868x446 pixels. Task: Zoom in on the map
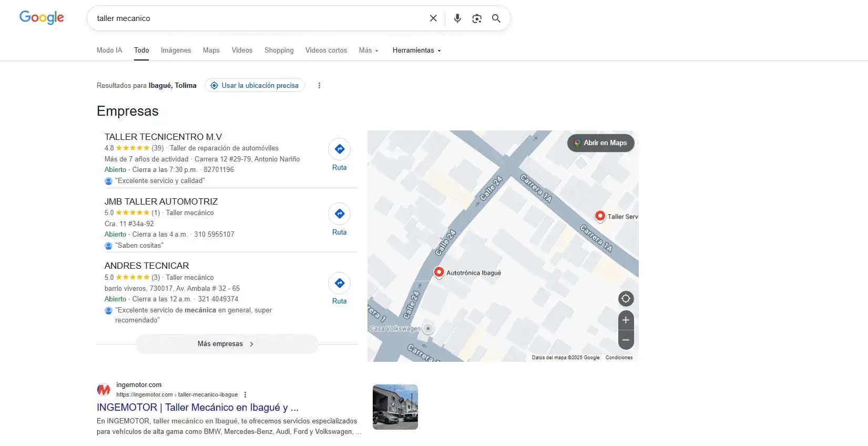pos(626,320)
